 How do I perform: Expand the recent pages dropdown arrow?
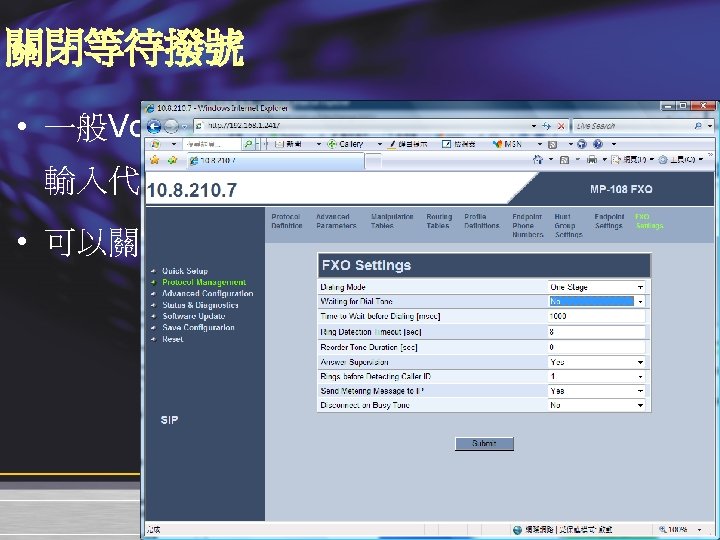[184, 127]
